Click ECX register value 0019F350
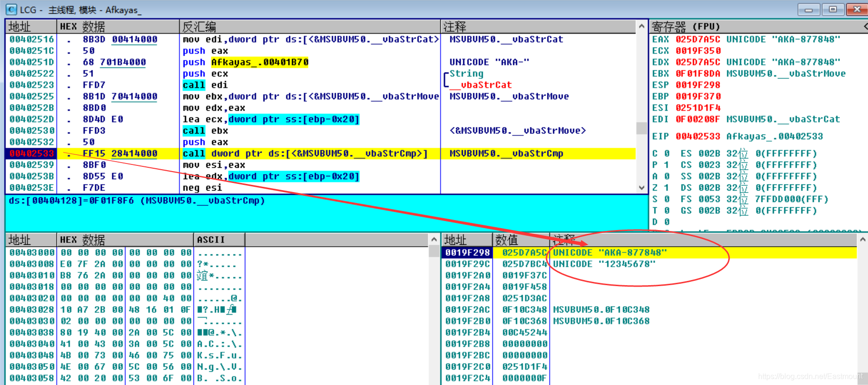The height and width of the screenshot is (385, 868). tap(698, 51)
